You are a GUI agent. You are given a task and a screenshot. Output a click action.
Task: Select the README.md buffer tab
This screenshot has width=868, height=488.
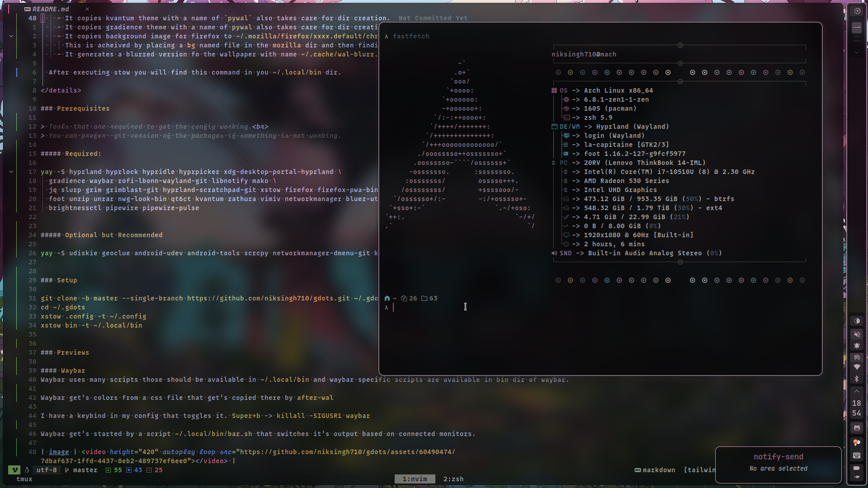point(47,9)
